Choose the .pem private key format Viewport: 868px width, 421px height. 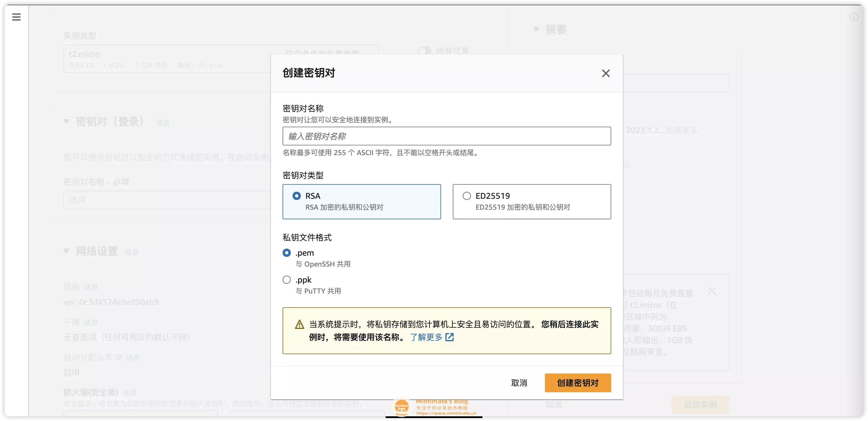pyautogui.click(x=287, y=253)
